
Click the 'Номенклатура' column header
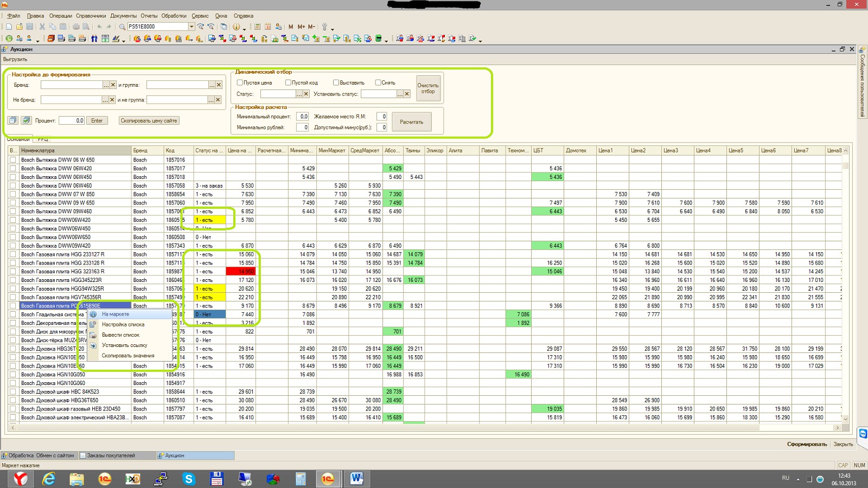coord(75,150)
